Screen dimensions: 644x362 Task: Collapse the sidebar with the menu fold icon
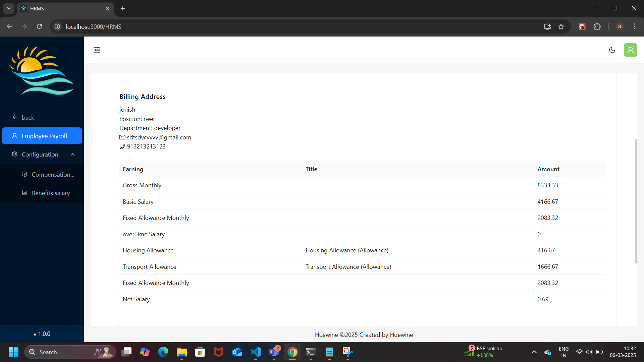pyautogui.click(x=97, y=50)
